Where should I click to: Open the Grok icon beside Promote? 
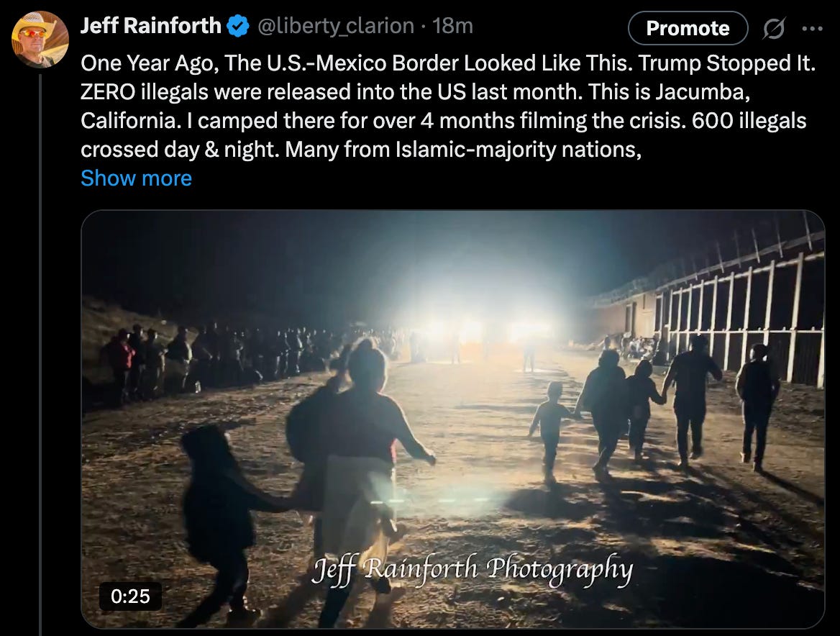click(774, 28)
